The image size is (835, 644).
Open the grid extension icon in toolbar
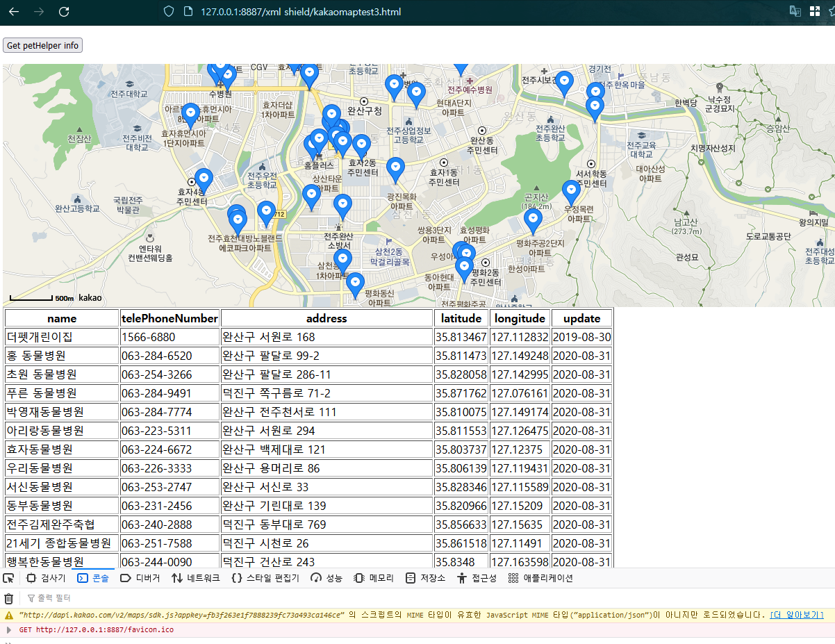(x=815, y=12)
